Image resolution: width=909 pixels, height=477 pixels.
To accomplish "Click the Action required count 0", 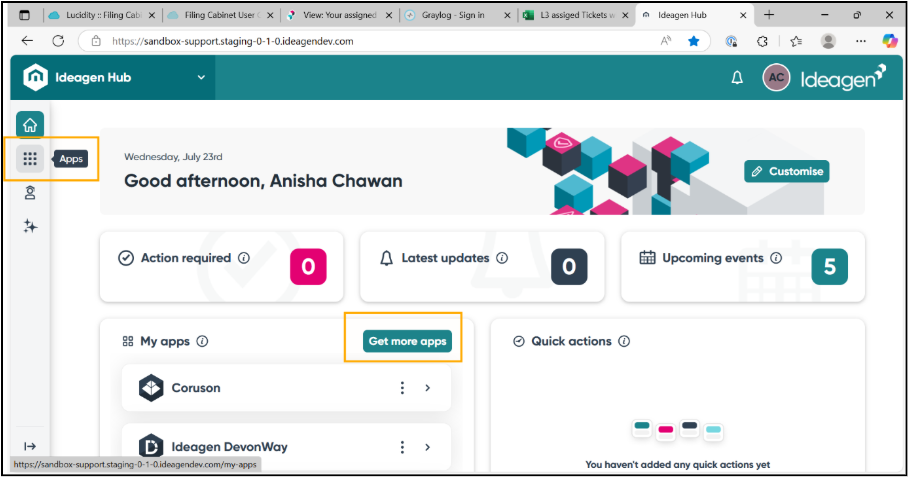I will [x=308, y=267].
